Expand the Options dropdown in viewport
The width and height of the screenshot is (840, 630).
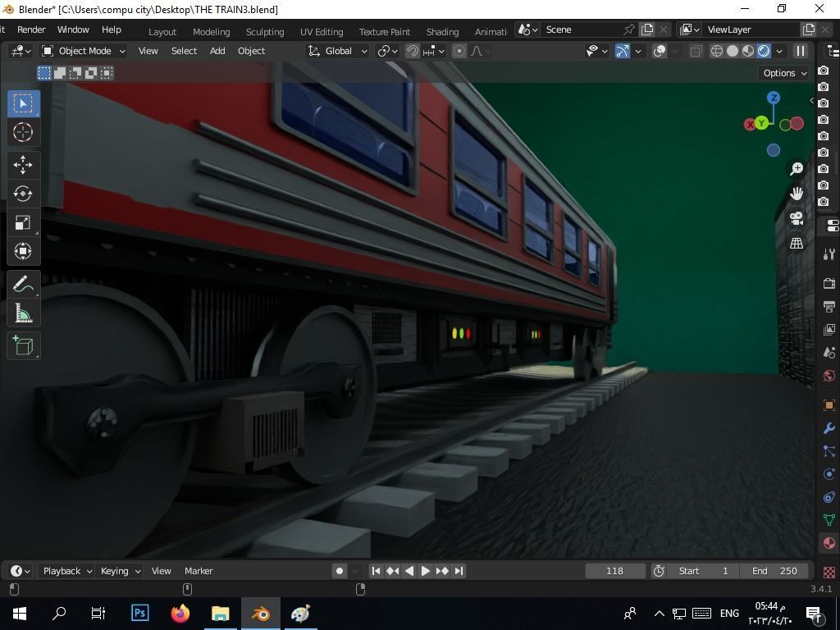pos(784,73)
